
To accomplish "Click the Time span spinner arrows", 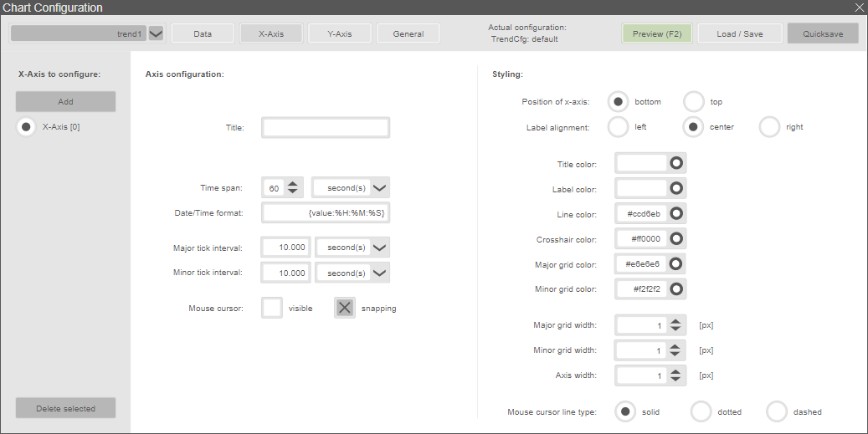I will (x=292, y=188).
